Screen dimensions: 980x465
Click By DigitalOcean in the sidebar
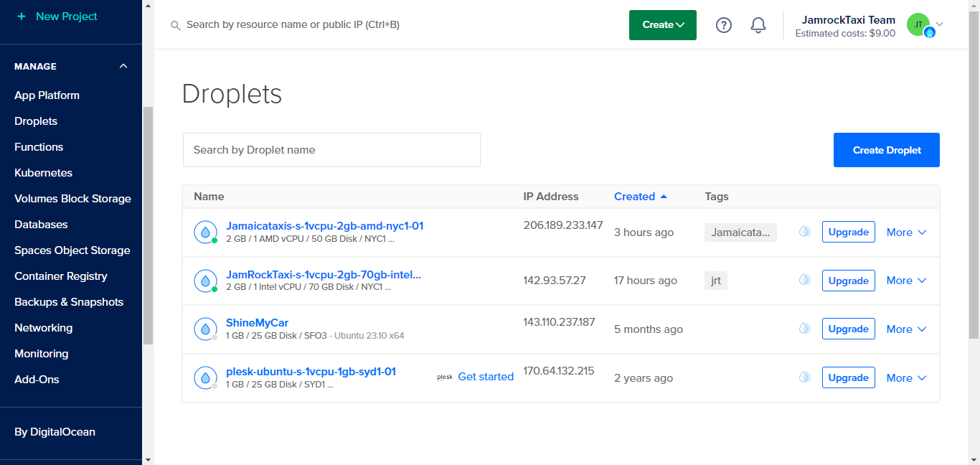[x=55, y=432]
